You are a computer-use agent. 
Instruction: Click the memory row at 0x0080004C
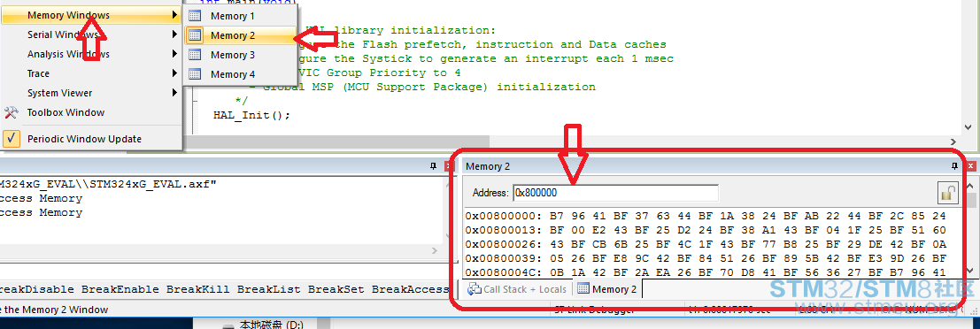[x=706, y=272]
